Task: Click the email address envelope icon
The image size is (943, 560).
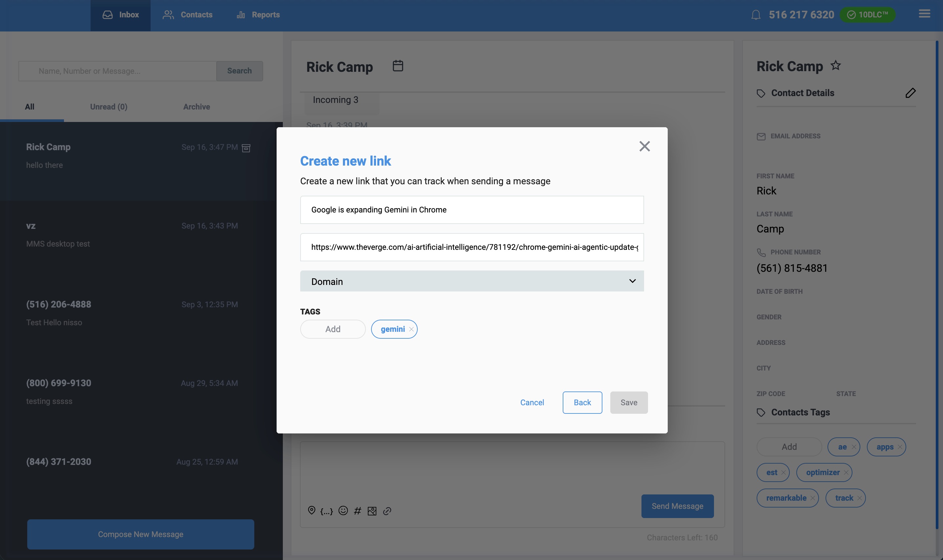Action: 761,137
